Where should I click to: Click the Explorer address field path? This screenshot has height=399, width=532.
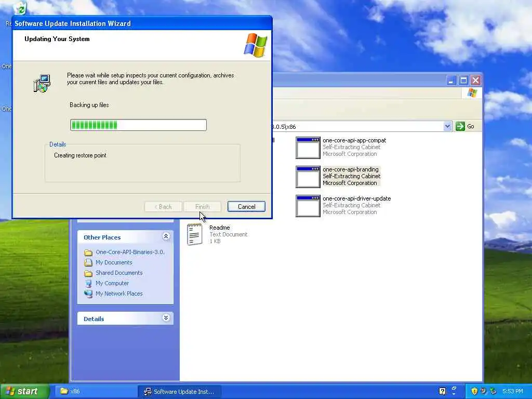tap(357, 127)
